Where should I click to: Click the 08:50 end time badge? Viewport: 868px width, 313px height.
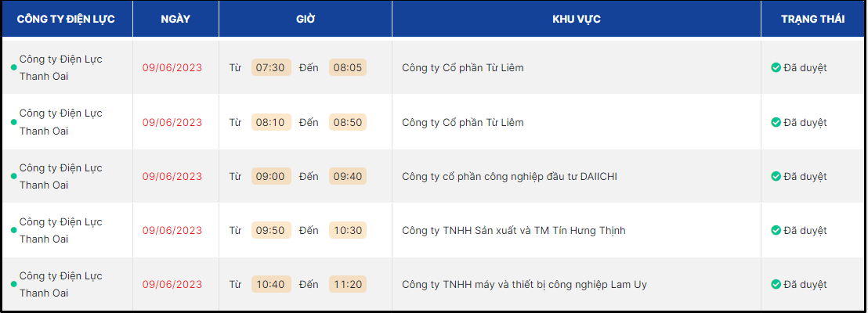point(347,123)
